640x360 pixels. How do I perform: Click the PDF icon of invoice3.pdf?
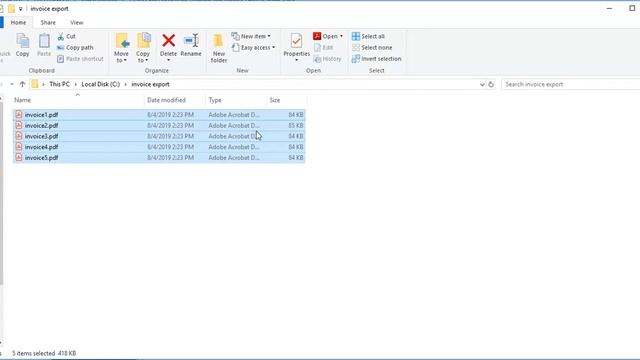pos(19,136)
